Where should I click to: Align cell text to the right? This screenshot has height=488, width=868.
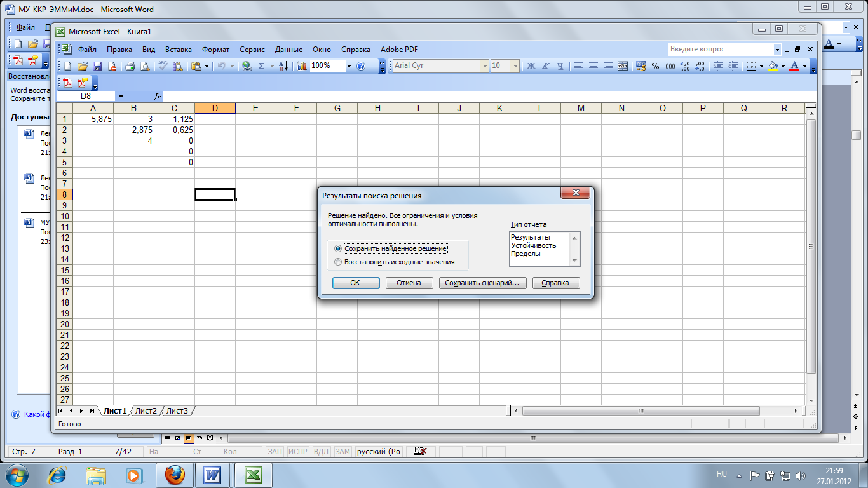tap(608, 66)
